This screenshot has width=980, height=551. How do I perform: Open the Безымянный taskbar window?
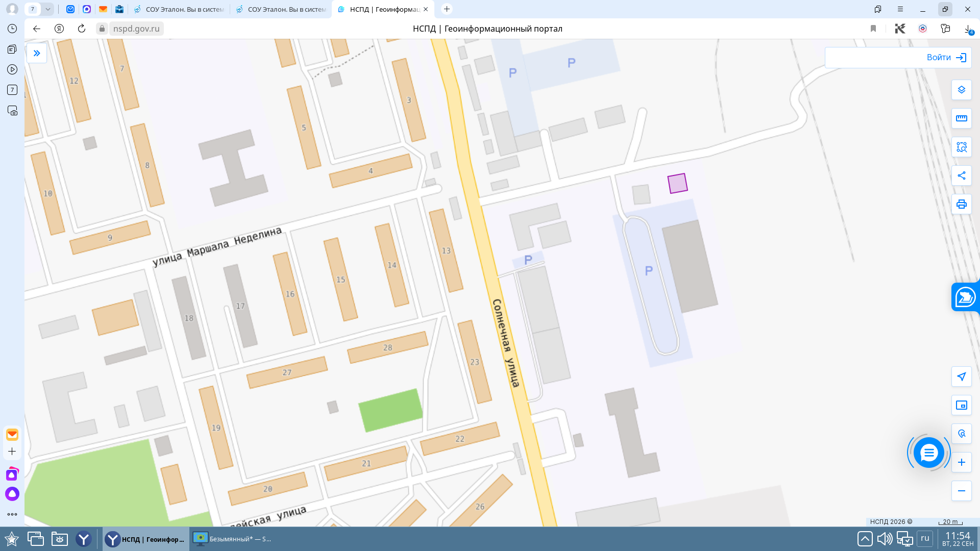click(x=232, y=539)
